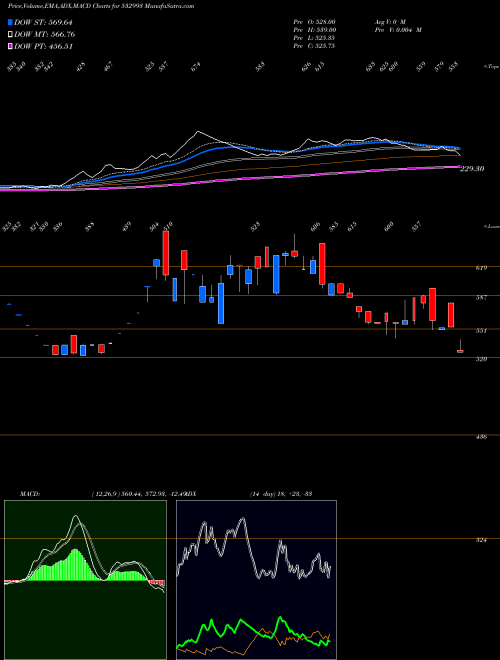This screenshot has width=500, height=660.
Task: Click the white-outlined DOW MT legend swatch
Action: pyautogui.click(x=10, y=34)
